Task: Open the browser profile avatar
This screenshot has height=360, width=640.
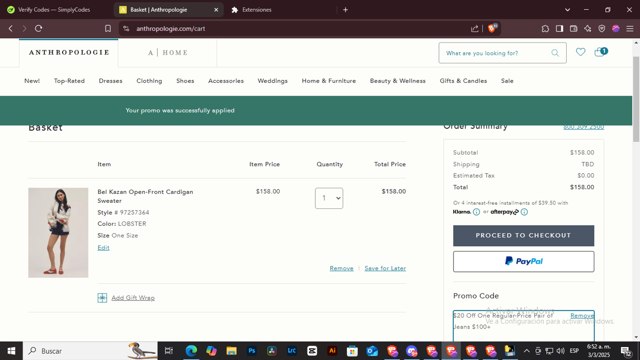Action: click(616, 29)
